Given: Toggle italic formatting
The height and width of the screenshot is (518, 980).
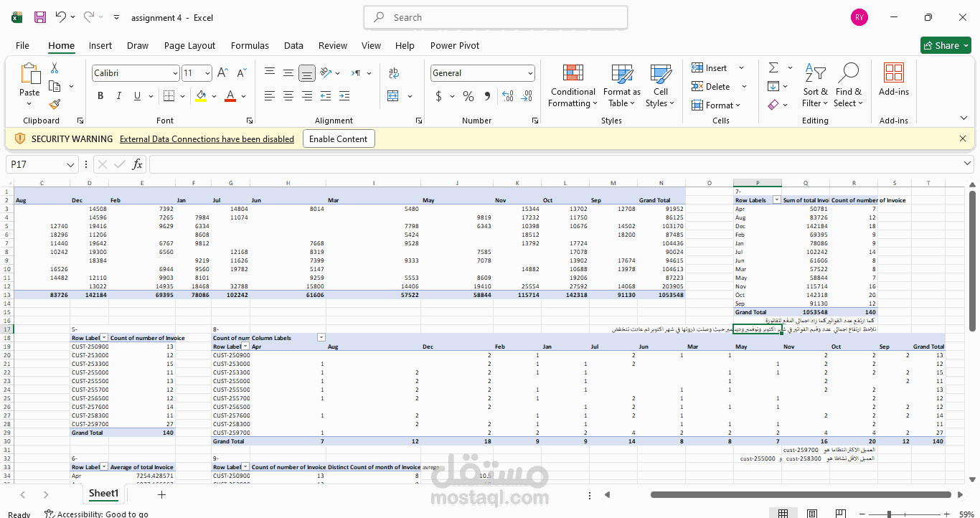Looking at the screenshot, I should pos(118,95).
